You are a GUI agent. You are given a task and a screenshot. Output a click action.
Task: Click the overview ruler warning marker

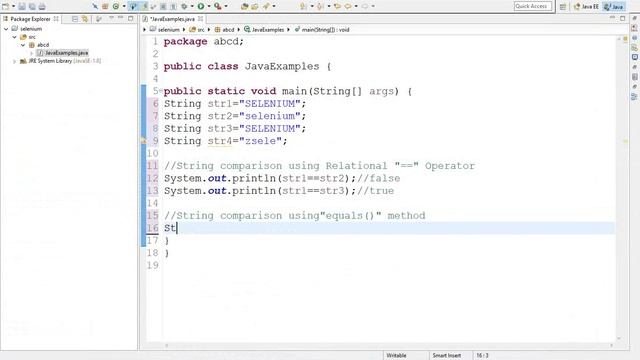625,141
